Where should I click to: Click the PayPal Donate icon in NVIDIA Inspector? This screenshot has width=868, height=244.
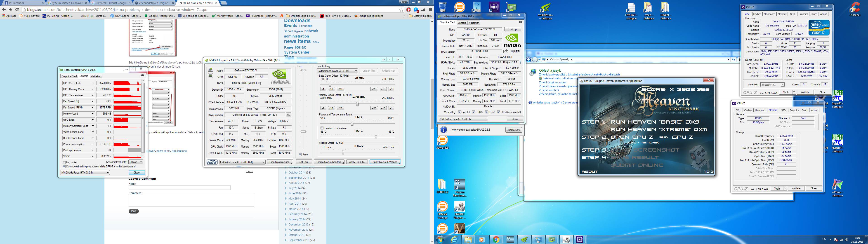coord(212,162)
